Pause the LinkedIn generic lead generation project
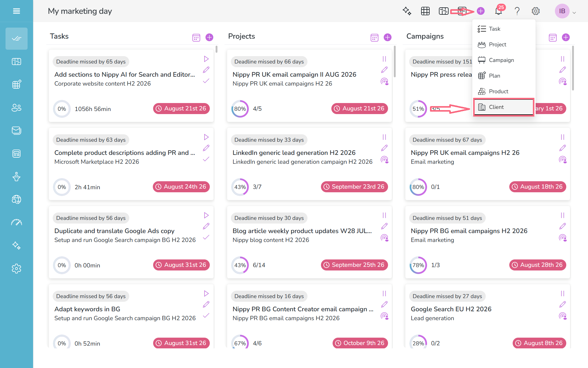Image resolution: width=588 pixels, height=368 pixels. 384,137
